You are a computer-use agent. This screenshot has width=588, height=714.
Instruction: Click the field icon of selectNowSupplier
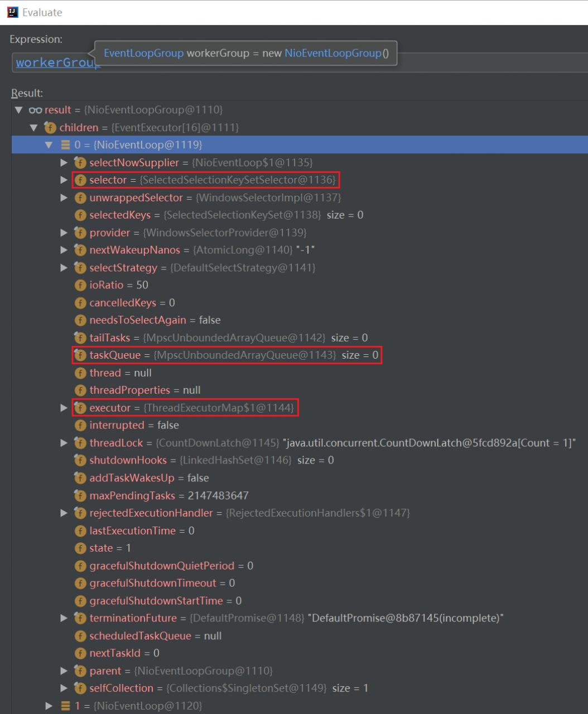point(80,163)
